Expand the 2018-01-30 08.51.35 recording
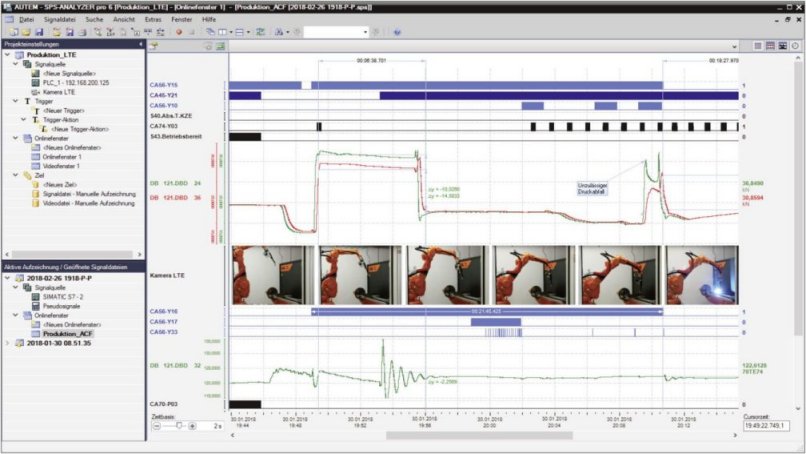This screenshot has height=454, width=806. [8, 343]
